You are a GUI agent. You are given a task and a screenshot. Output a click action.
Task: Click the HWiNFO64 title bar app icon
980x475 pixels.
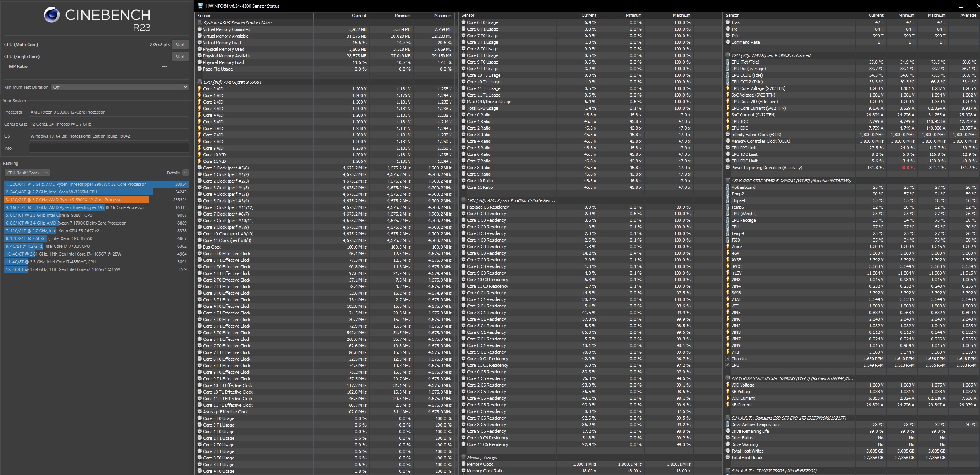tap(200, 6)
